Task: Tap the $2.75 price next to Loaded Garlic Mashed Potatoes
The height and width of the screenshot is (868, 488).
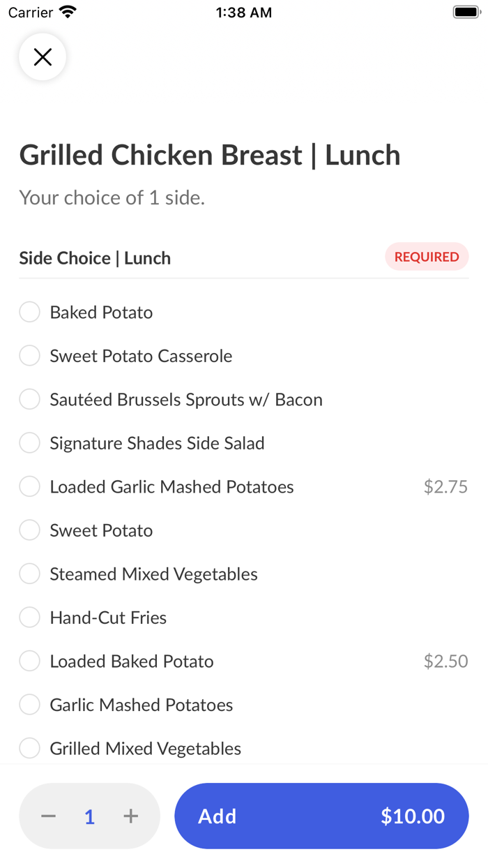Action: [x=445, y=486]
